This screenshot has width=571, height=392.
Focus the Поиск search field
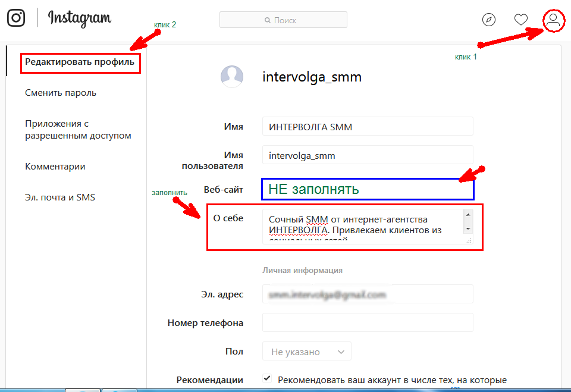pos(283,20)
